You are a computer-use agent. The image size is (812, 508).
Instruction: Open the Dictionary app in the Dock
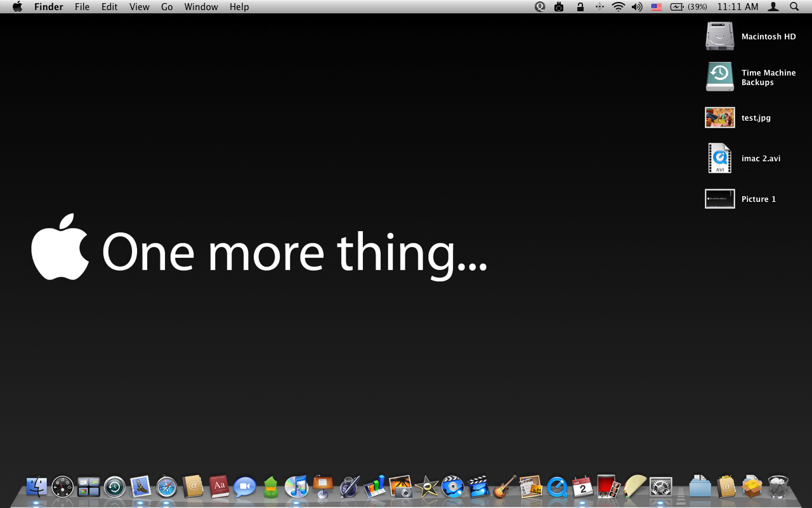(219, 487)
